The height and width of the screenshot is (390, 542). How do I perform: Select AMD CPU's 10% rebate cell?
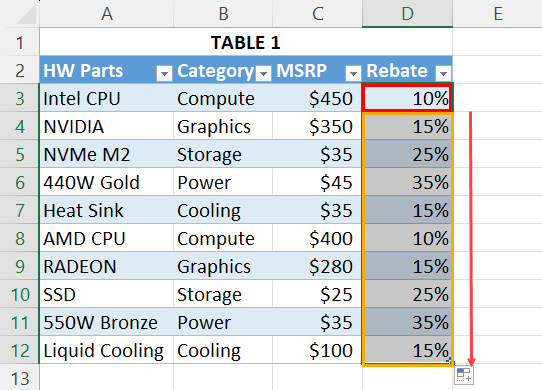tap(408, 238)
